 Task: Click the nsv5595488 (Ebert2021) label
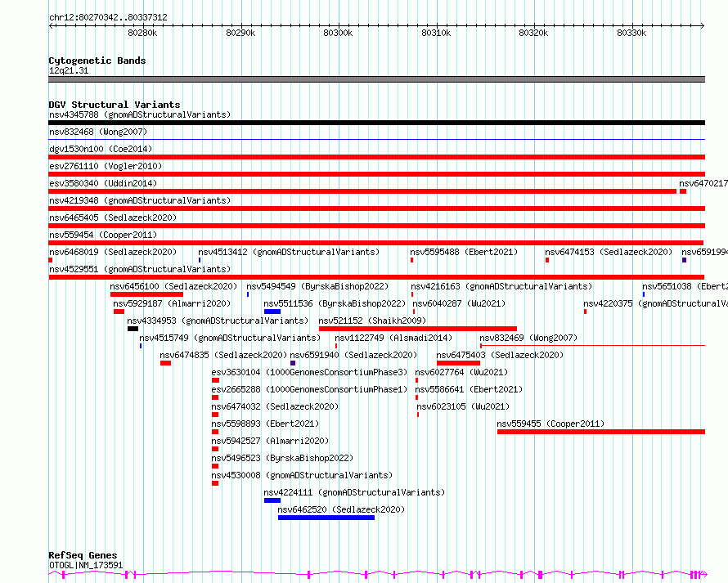click(464, 252)
